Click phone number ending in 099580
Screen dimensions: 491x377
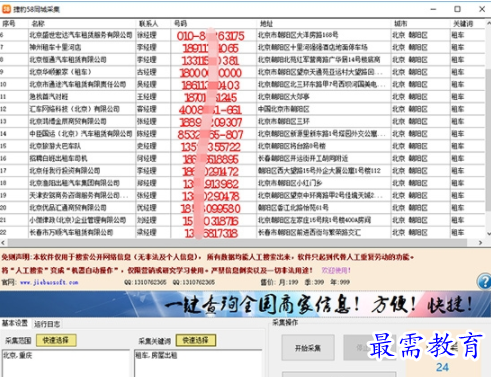[x=210, y=208]
